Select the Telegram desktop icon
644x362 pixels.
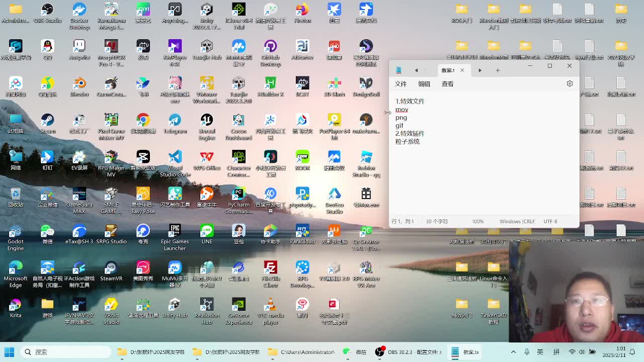point(175,124)
